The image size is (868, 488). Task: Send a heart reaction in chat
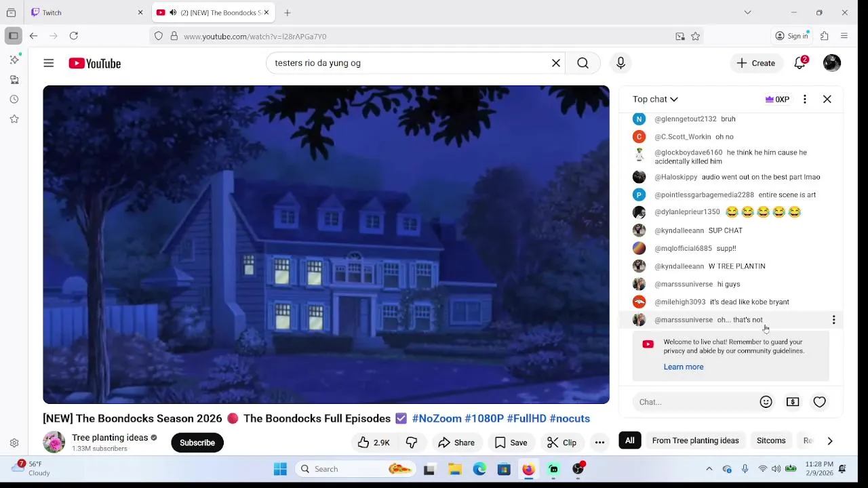tap(820, 402)
